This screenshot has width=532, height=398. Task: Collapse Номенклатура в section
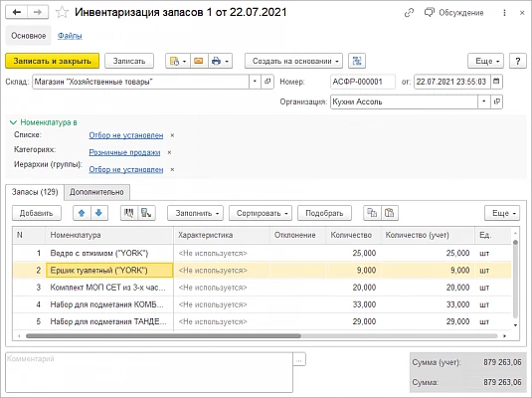(43, 122)
